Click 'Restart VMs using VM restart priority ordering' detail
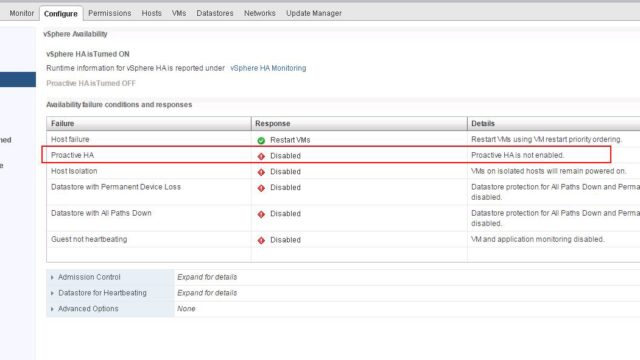640x360 pixels. click(x=547, y=139)
